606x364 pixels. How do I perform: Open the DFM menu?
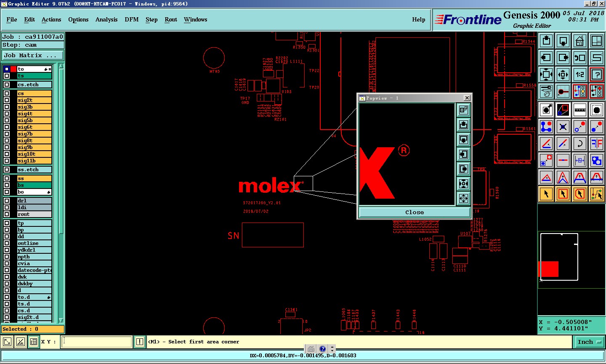point(132,19)
